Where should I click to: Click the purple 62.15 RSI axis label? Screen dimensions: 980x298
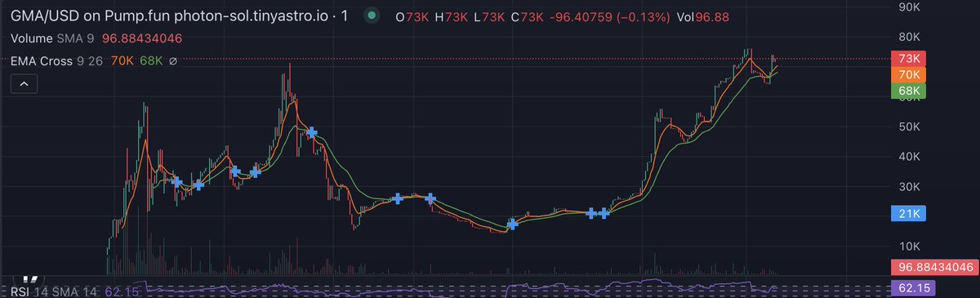[914, 288]
